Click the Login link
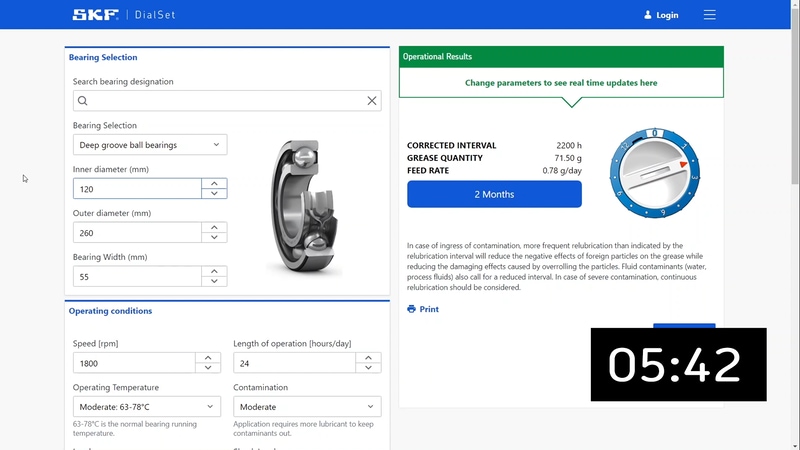The width and height of the screenshot is (800, 450). 667,15
